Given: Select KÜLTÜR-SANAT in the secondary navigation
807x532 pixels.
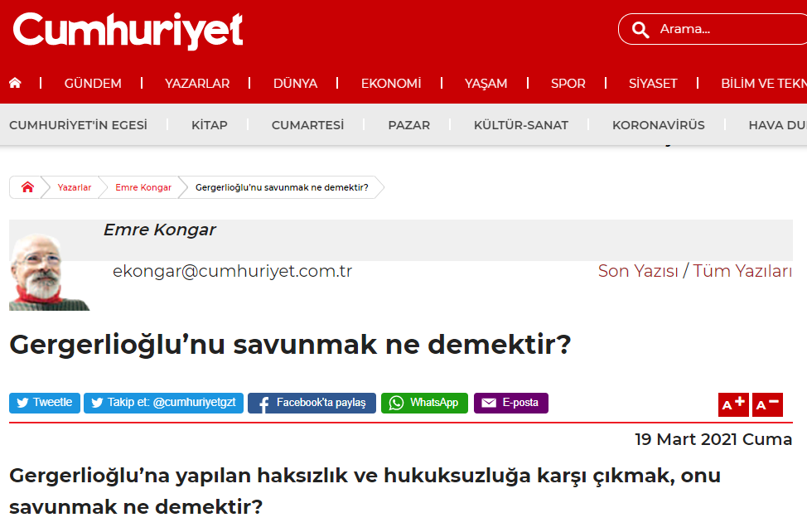Looking at the screenshot, I should click(521, 125).
